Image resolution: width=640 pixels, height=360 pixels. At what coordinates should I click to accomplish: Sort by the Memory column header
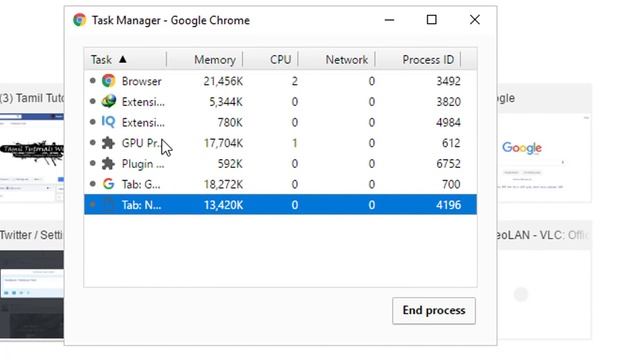click(205, 60)
